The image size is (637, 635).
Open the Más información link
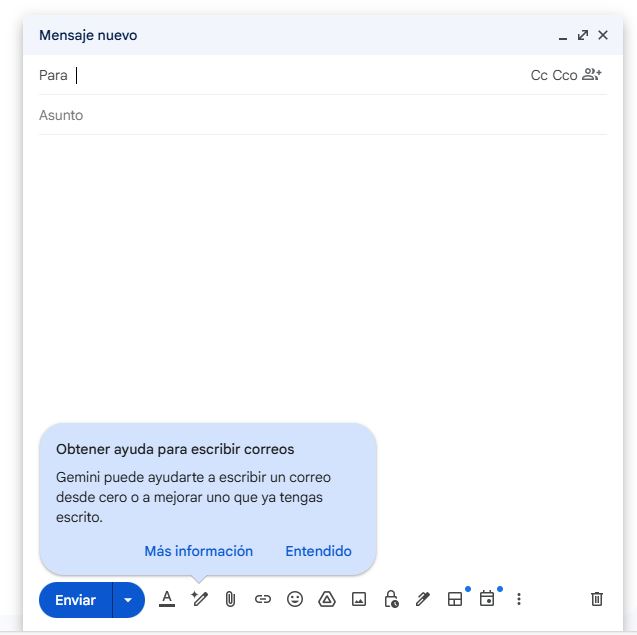(198, 551)
